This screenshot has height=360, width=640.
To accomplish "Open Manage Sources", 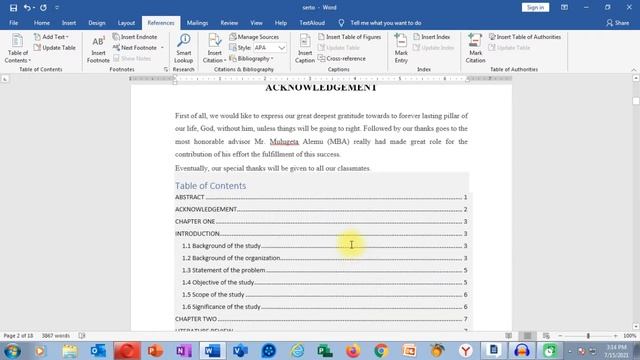I will coord(254,37).
